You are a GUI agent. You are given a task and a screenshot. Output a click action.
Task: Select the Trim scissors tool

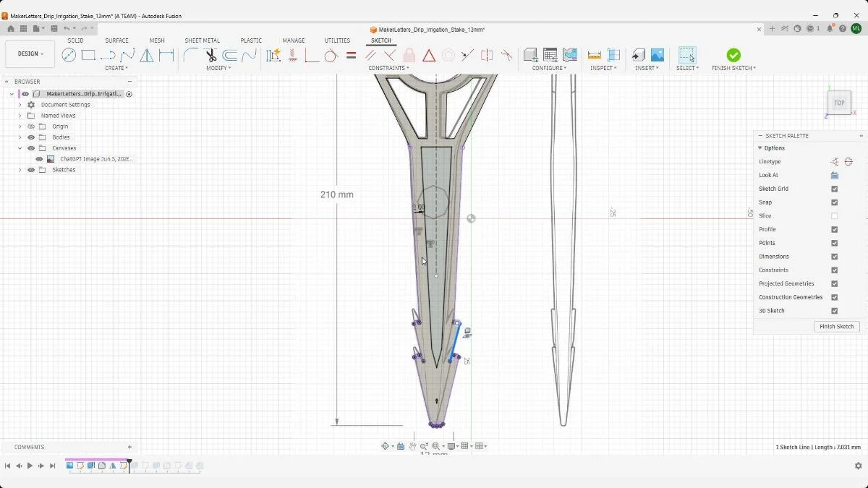tap(210, 55)
